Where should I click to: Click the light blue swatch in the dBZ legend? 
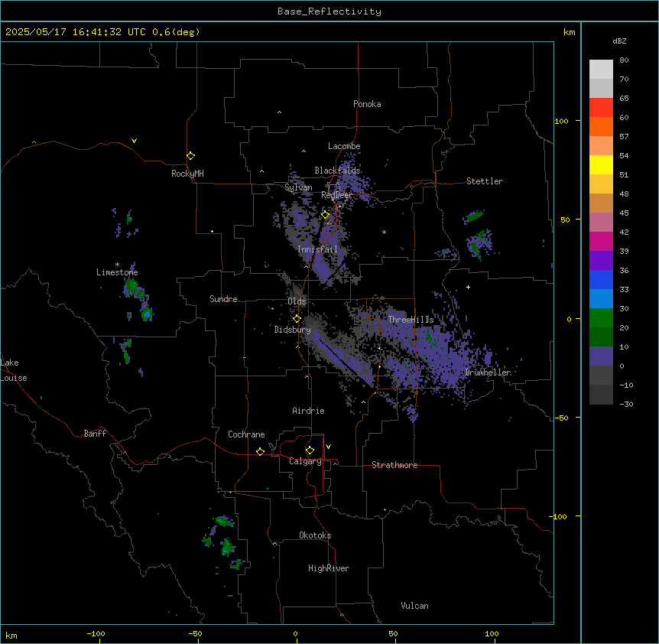[601, 298]
